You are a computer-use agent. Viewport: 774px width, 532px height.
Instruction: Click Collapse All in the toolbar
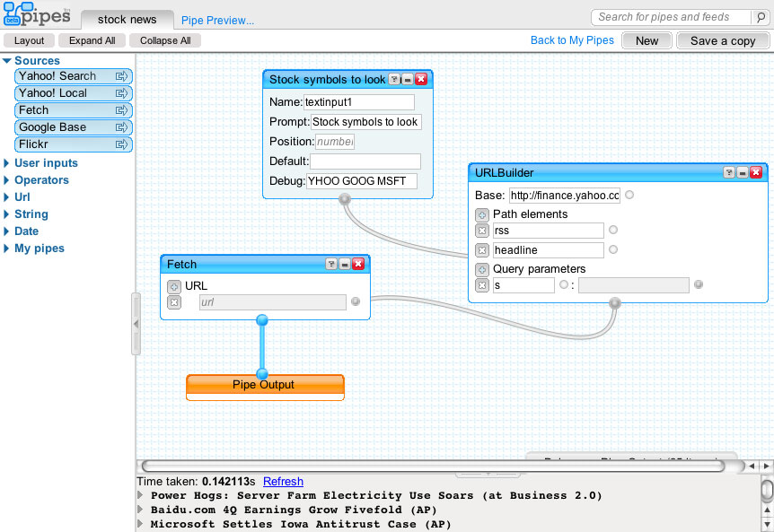tap(165, 40)
